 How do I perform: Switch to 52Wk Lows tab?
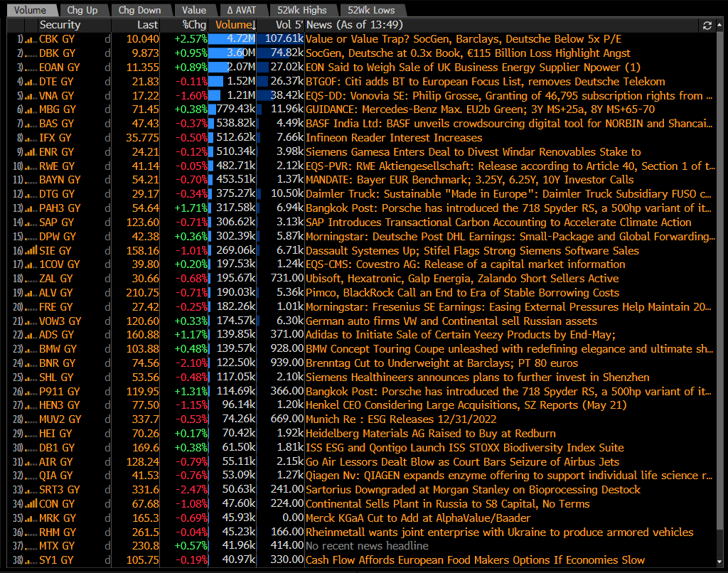371,10
